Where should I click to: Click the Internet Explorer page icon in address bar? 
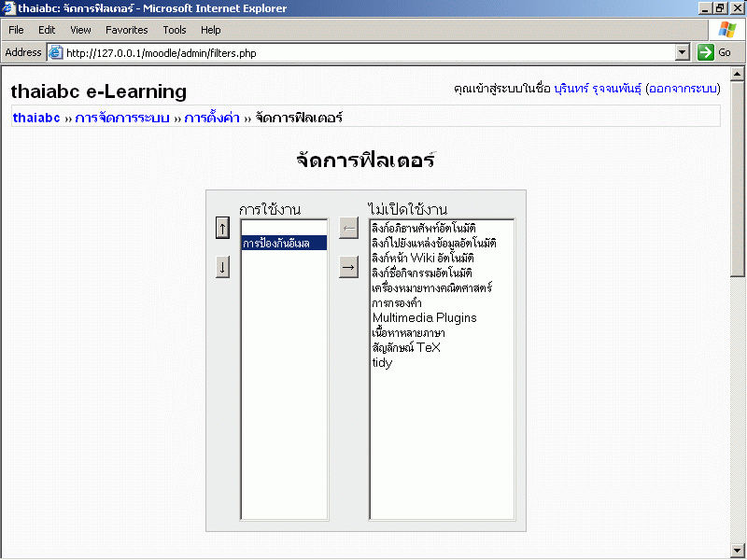pos(55,53)
